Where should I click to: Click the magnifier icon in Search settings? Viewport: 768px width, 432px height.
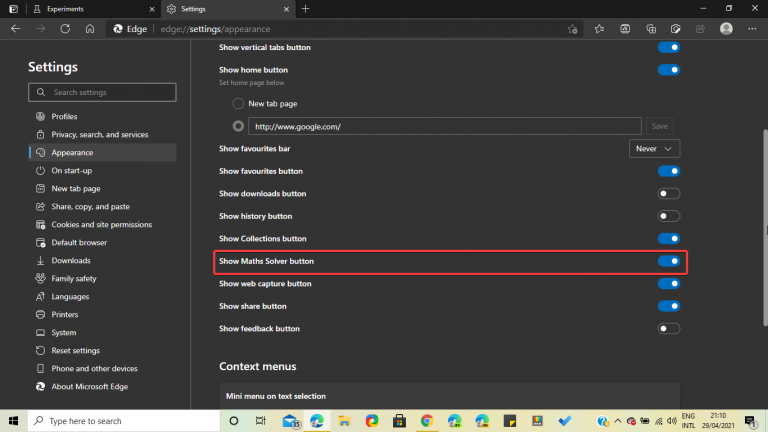(41, 92)
